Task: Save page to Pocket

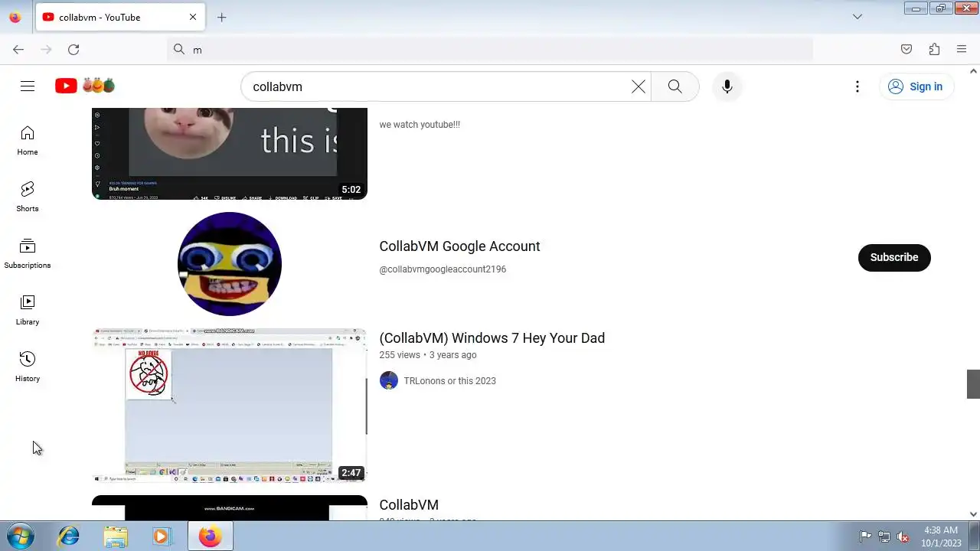Action: 906,49
